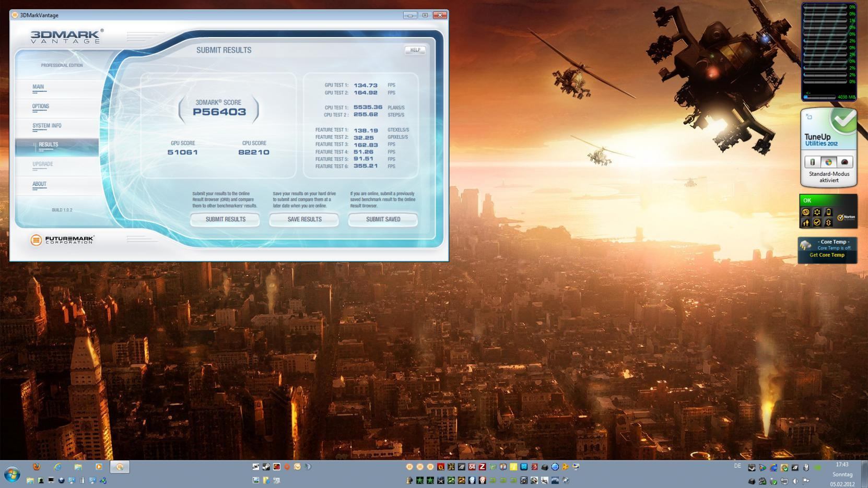This screenshot has height=488, width=868.
Task: Open the Options section
Action: tap(41, 106)
